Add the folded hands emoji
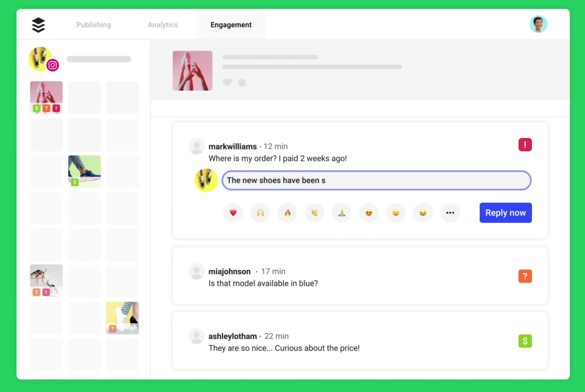The image size is (585, 392). pos(342,213)
